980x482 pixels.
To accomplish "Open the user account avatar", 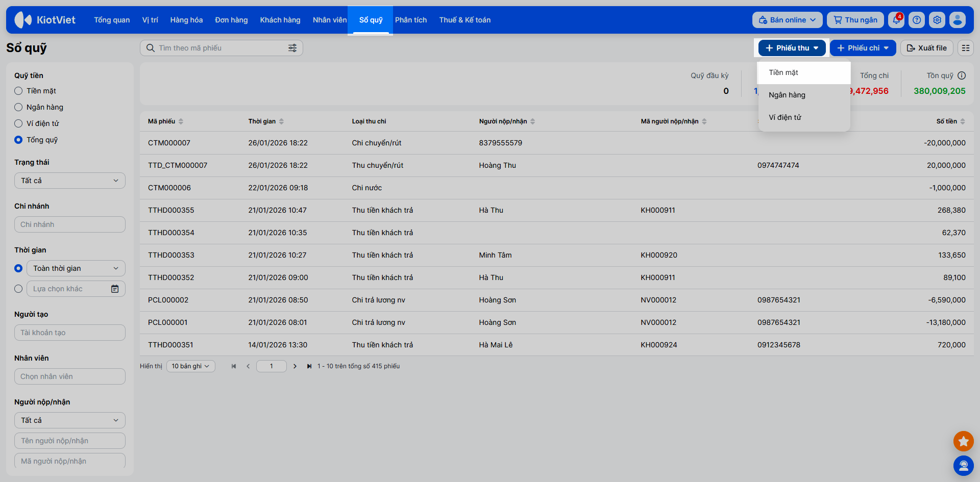I will (958, 20).
